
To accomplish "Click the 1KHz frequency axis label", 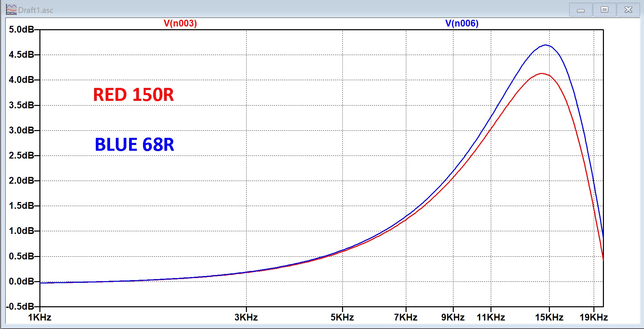I will [40, 317].
